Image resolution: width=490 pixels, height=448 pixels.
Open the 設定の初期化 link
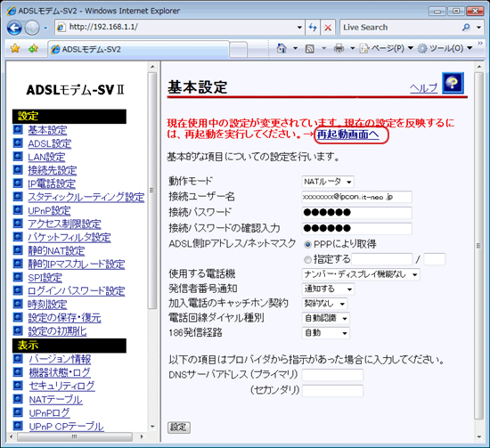coord(57,331)
